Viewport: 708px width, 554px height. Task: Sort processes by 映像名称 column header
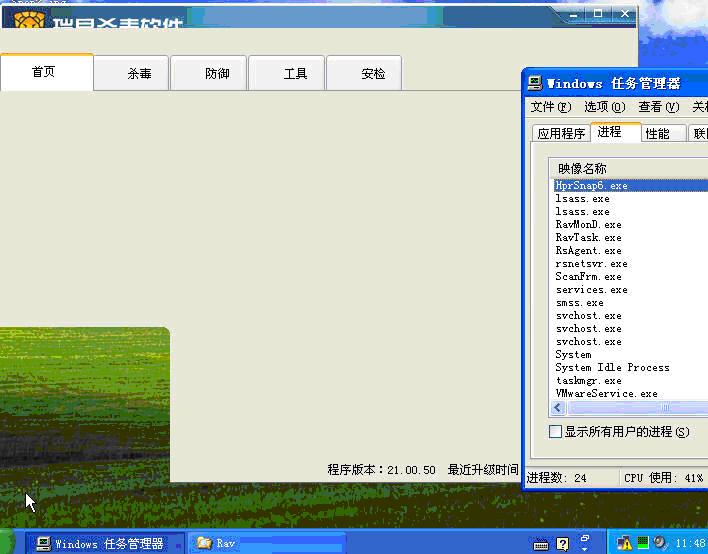[628, 168]
